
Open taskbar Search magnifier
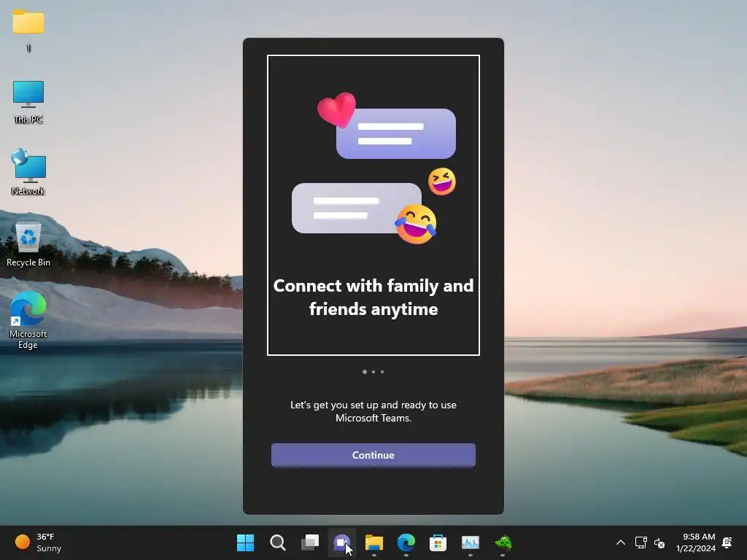pos(278,542)
